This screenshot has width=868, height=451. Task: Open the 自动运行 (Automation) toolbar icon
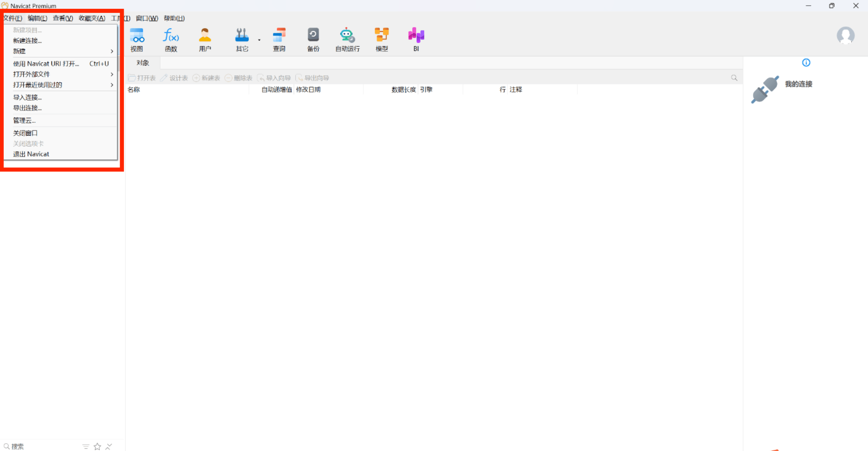[347, 40]
